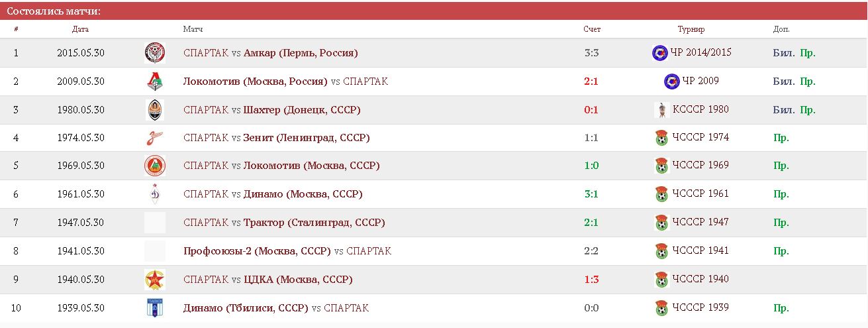The height and width of the screenshot is (328, 868).
Task: Open the ЧСССР 1969 tournament link
Action: coord(700,165)
